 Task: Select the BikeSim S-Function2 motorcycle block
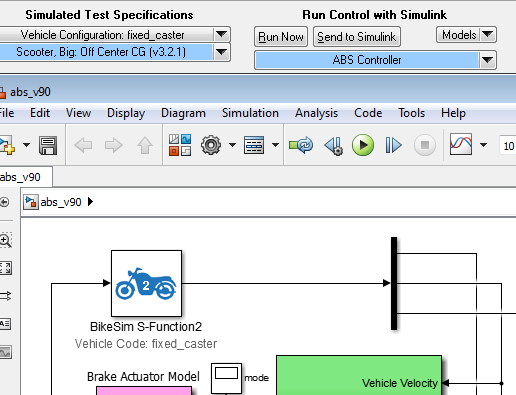[146, 283]
